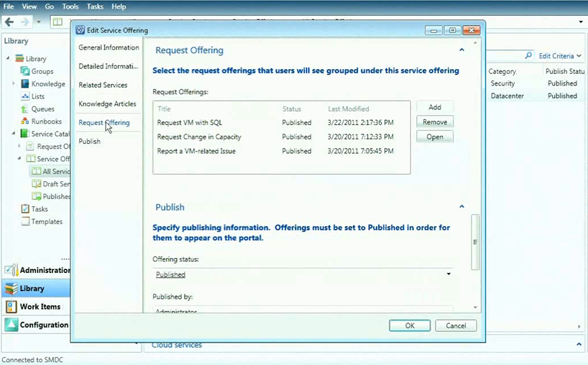Click the dialog's vertical scrollbar thumb
588x365 pixels.
point(474,242)
